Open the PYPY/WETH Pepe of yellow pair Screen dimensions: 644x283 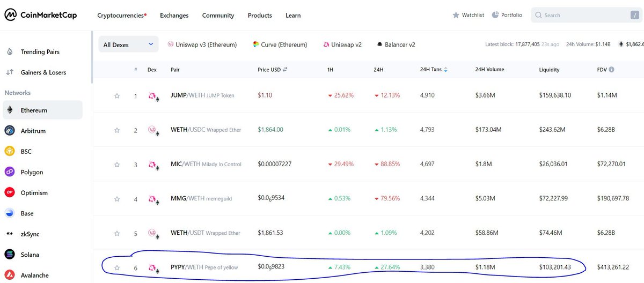pyautogui.click(x=204, y=267)
